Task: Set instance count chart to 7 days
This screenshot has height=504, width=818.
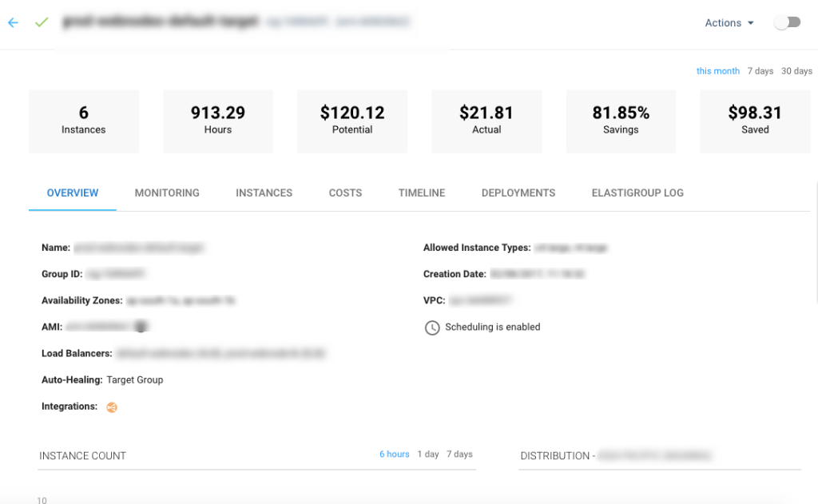Action: (x=459, y=454)
